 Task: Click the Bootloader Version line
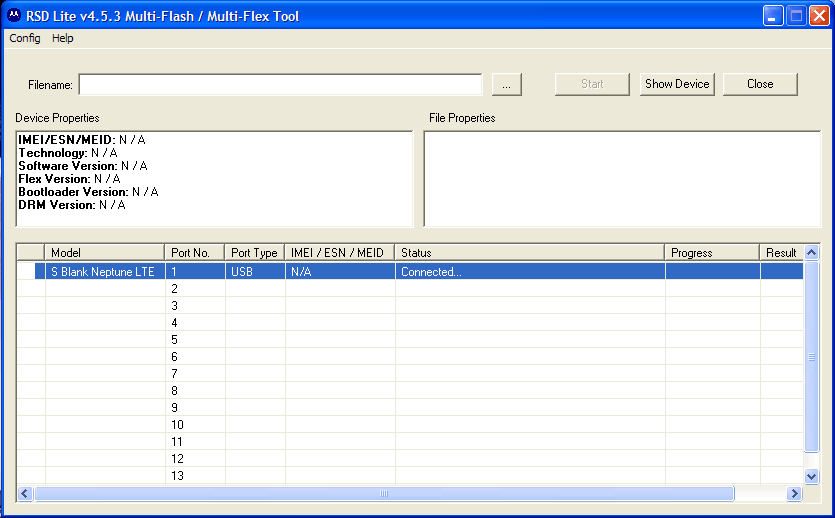[88, 192]
